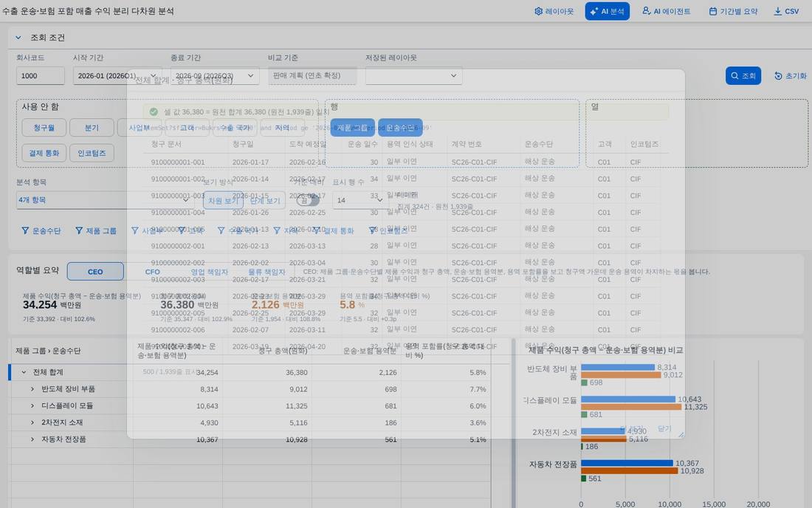Click the 분기 dimension chip
Viewport: 812px width, 508px height.
pos(92,128)
